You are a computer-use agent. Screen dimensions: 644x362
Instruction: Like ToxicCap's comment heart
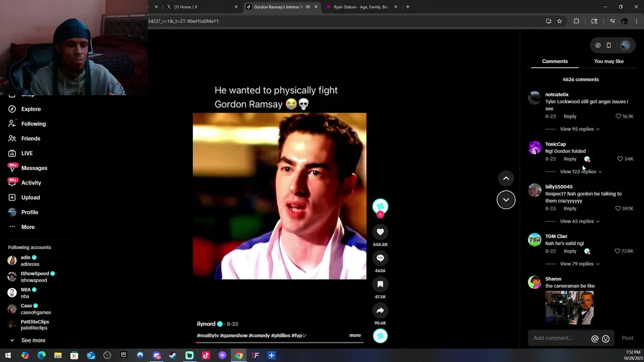[620, 159]
